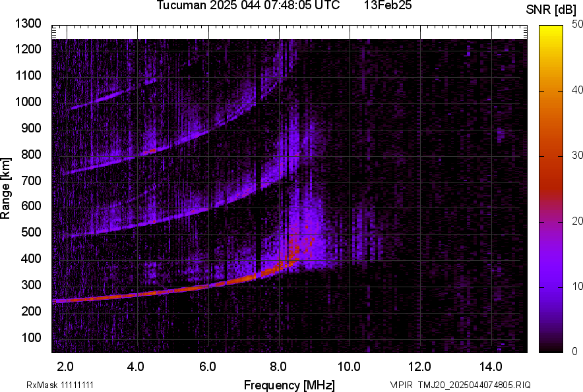Click the plot title "Tucuman 2025 044 07:48:05 UTC"
Image resolution: width=583 pixels, height=392 pixels.
tap(248, 5)
